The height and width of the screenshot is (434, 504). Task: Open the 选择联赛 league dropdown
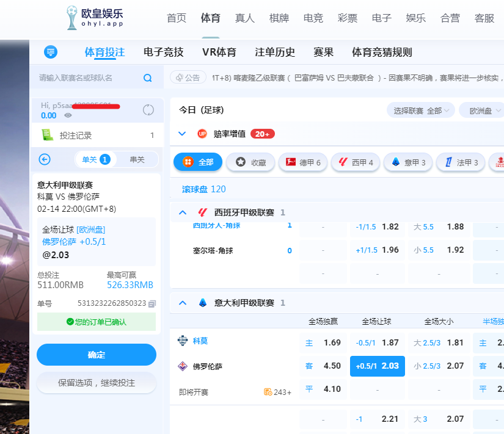(x=421, y=110)
